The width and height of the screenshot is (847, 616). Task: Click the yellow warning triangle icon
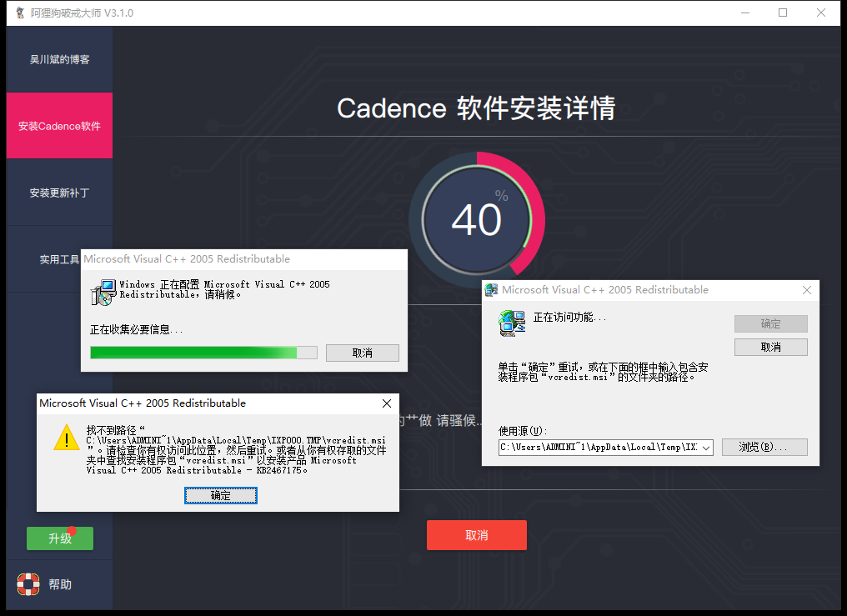tap(67, 438)
